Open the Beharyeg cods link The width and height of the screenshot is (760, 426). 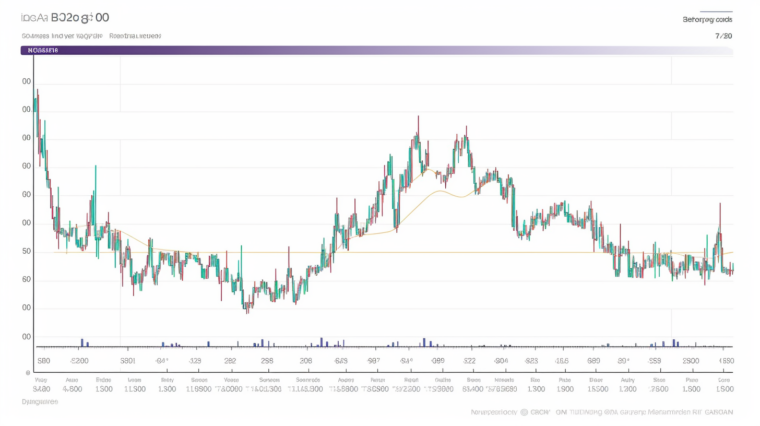click(x=707, y=19)
